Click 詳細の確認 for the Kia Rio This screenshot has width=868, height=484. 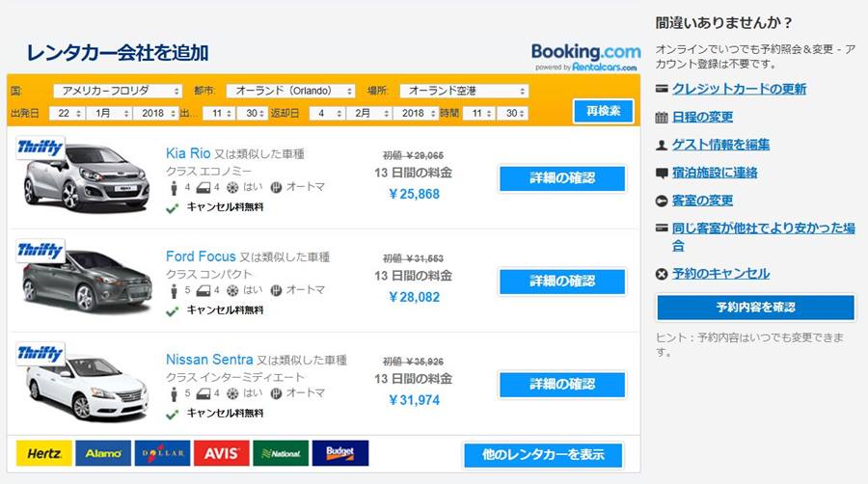click(562, 178)
